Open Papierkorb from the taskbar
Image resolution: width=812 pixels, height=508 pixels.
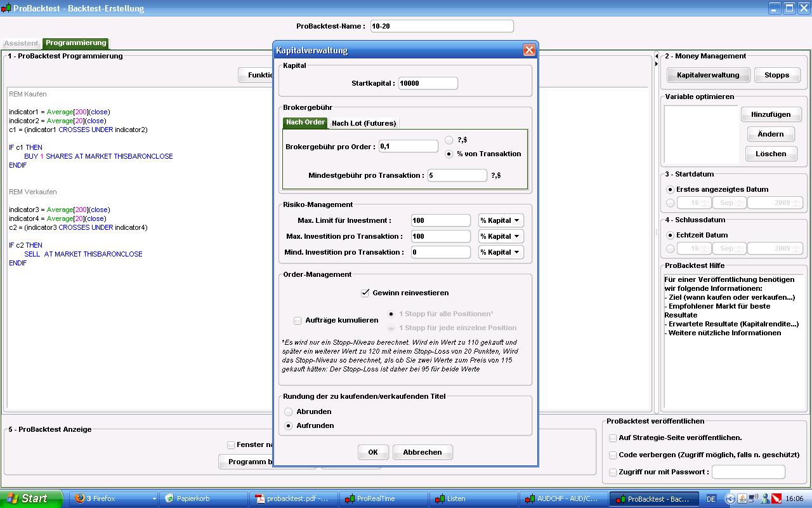[x=202, y=498]
